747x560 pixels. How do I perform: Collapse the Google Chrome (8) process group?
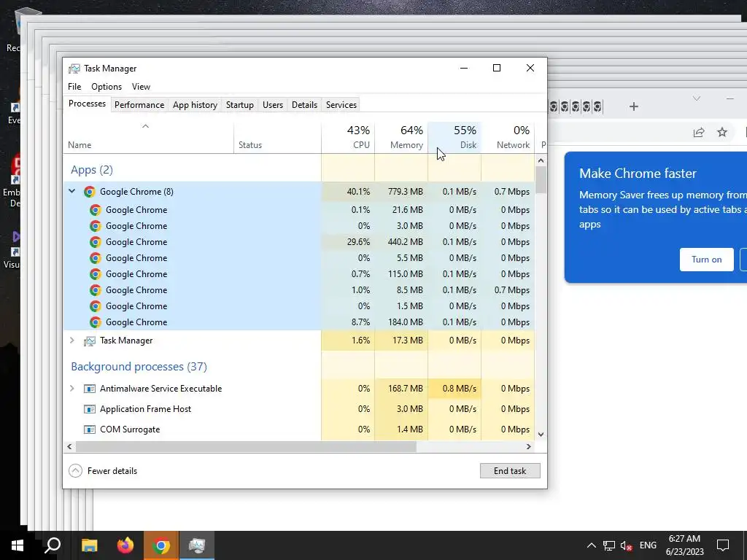[x=72, y=192]
